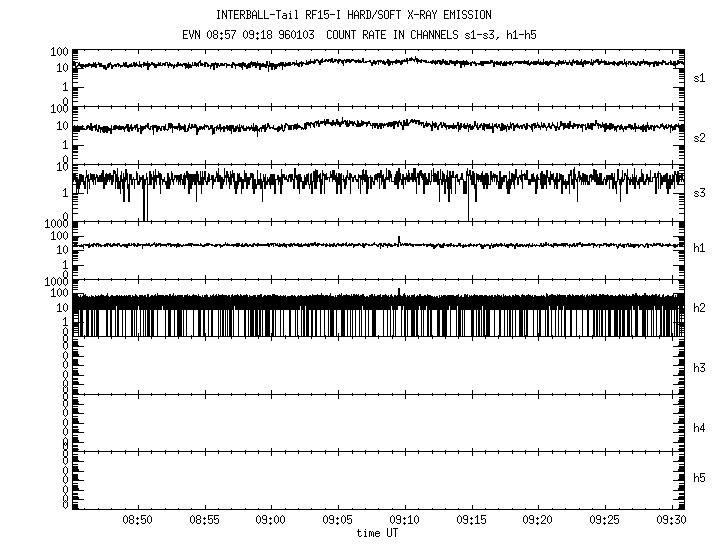Click the h2 channel label
Screen dimensions: 720x550
[x=699, y=308]
